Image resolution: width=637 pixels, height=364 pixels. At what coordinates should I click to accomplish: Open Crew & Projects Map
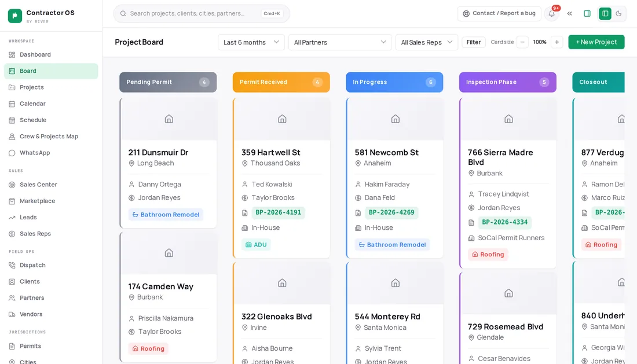click(x=51, y=137)
